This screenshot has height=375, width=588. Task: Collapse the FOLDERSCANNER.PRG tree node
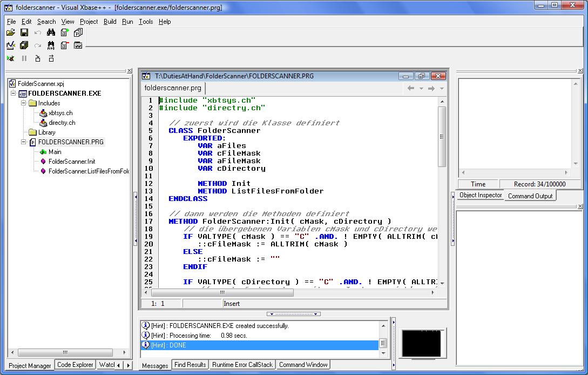pos(23,142)
